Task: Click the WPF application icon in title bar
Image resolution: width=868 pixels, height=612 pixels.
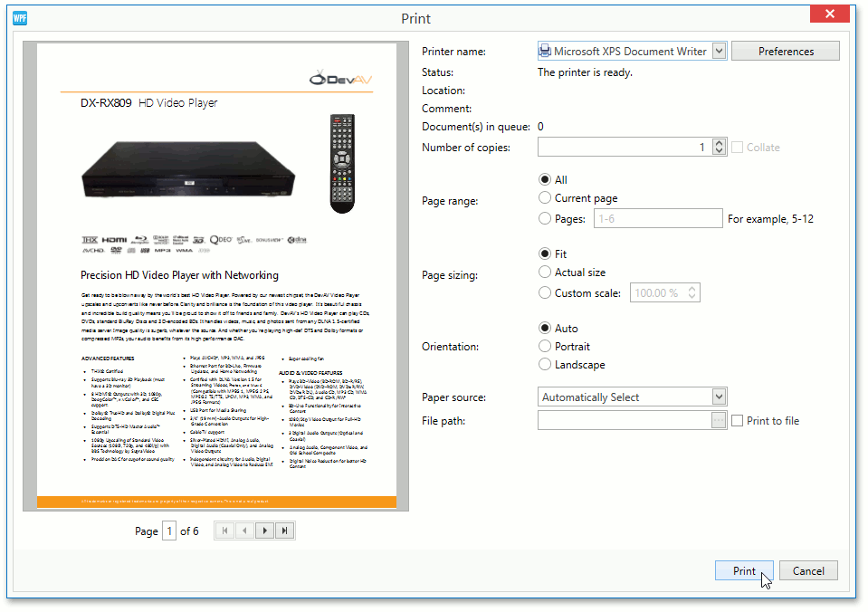Action: tap(20, 18)
